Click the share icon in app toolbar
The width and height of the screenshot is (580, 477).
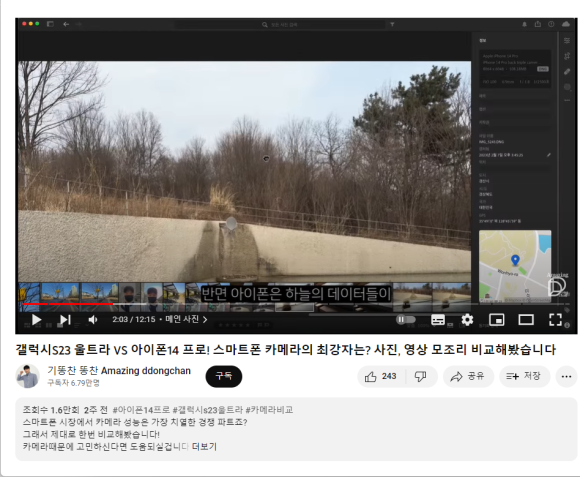pyautogui.click(x=537, y=24)
